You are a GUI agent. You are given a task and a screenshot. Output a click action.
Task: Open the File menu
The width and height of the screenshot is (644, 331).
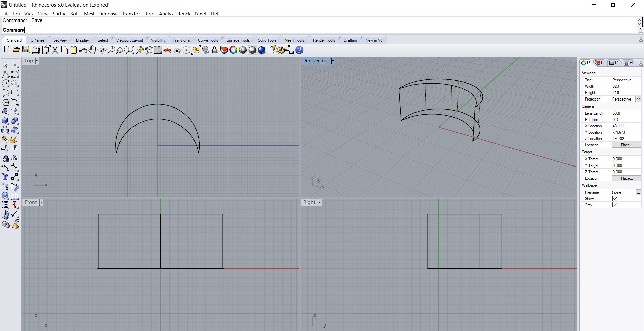point(5,14)
